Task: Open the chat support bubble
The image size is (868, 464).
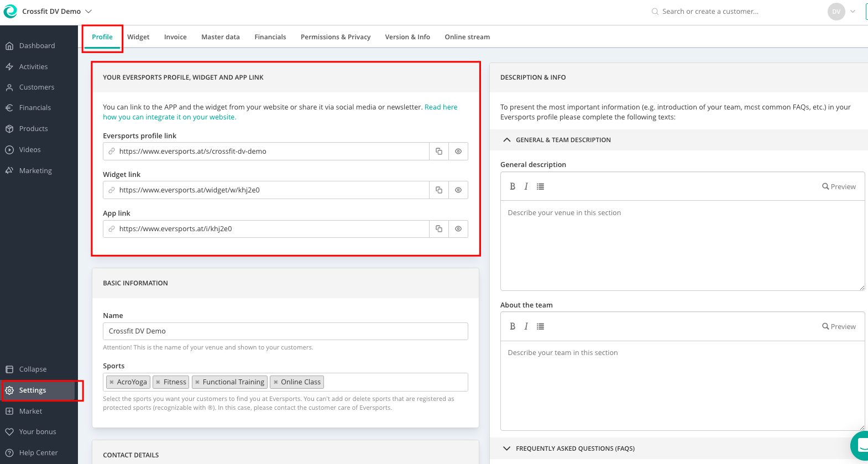Action: (x=861, y=445)
